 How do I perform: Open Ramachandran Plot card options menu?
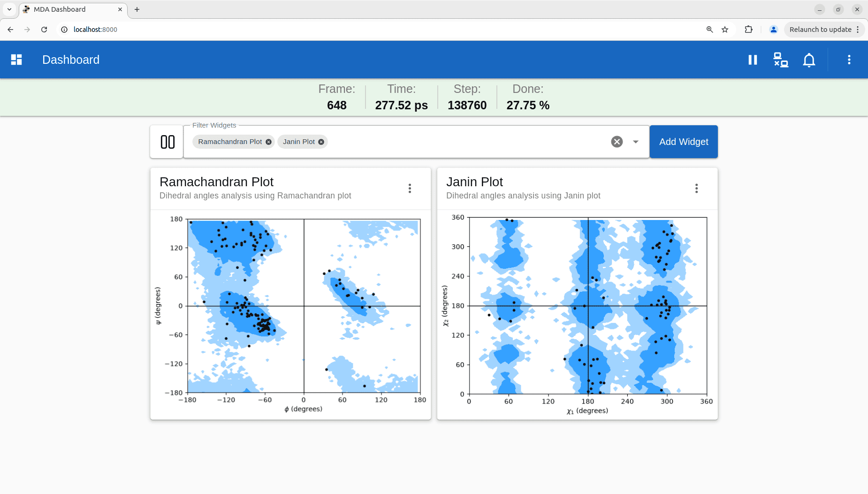[x=410, y=188]
